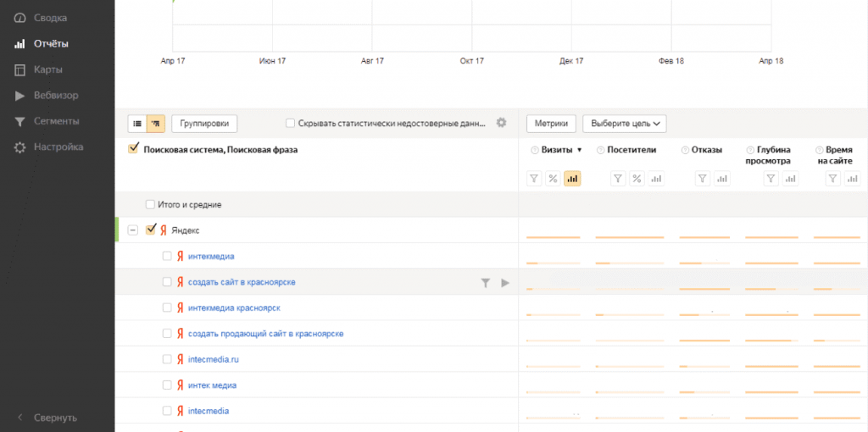Click the filter icon on создать сайт row
Screen dimensions: 868x432
(x=485, y=283)
